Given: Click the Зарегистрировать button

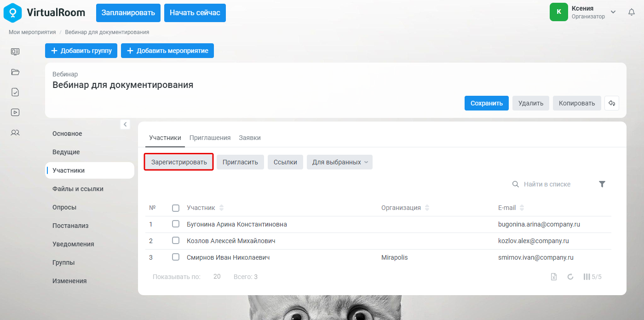Looking at the screenshot, I should click(179, 162).
